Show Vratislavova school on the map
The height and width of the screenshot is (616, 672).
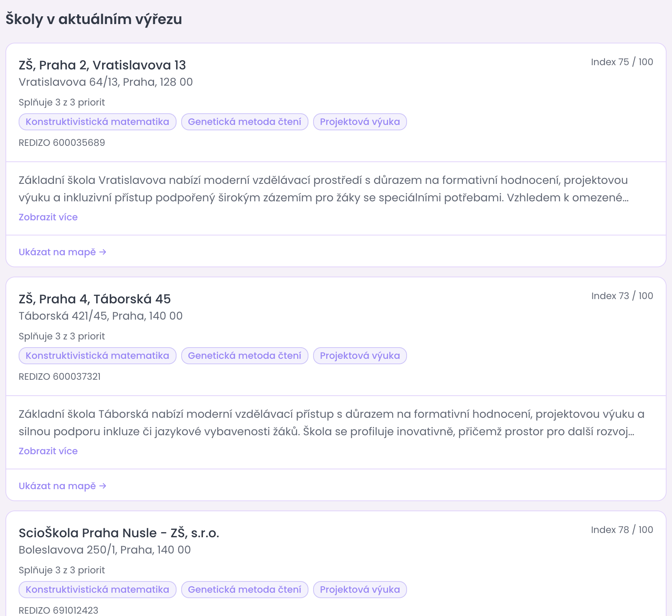tap(62, 252)
